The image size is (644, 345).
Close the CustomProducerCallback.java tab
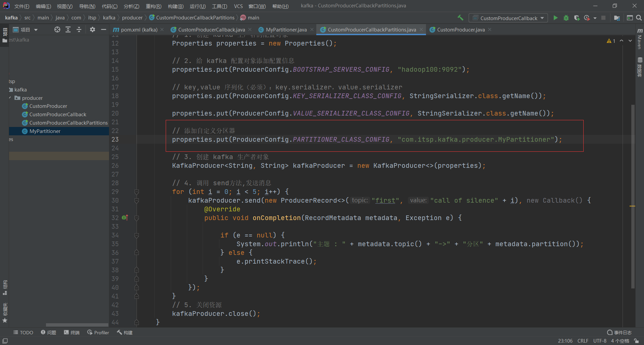pyautogui.click(x=250, y=29)
